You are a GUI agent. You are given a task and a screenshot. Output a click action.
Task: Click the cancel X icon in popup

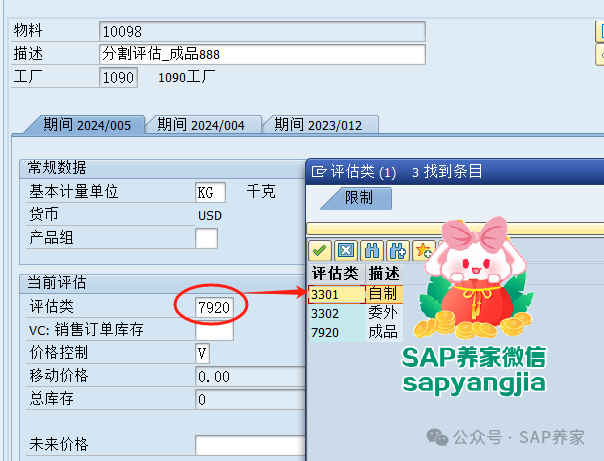pyautogui.click(x=345, y=250)
